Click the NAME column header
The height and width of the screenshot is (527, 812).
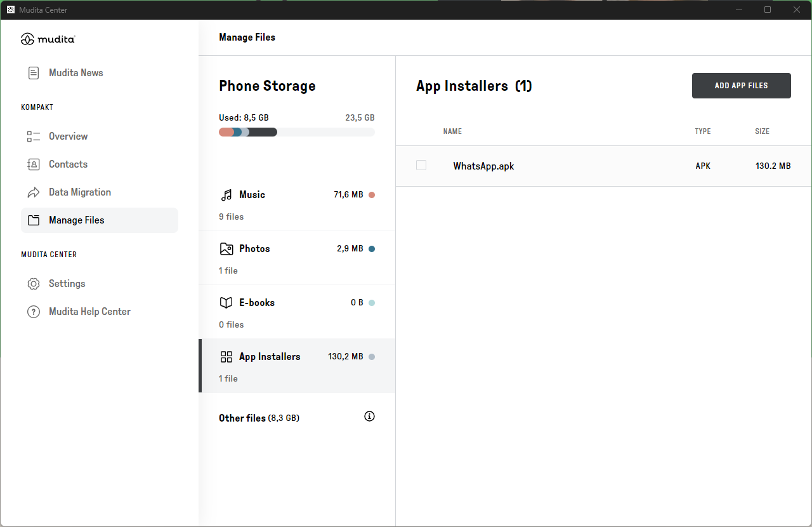click(452, 131)
